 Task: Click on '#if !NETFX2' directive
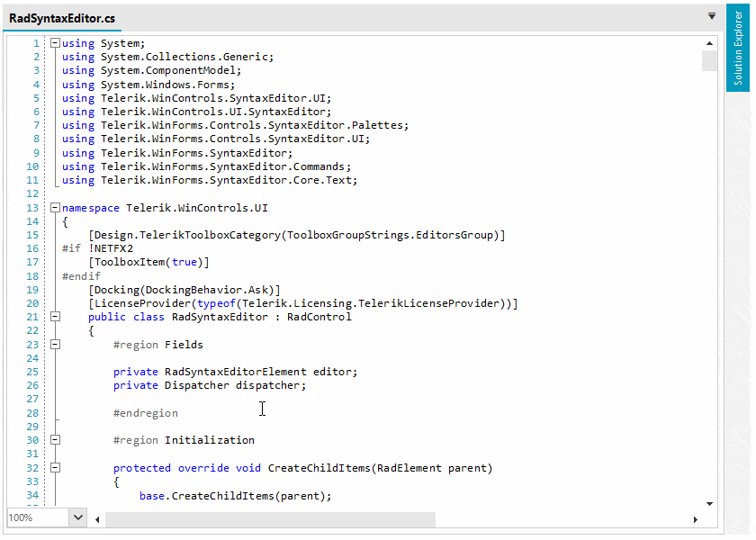pyautogui.click(x=97, y=248)
